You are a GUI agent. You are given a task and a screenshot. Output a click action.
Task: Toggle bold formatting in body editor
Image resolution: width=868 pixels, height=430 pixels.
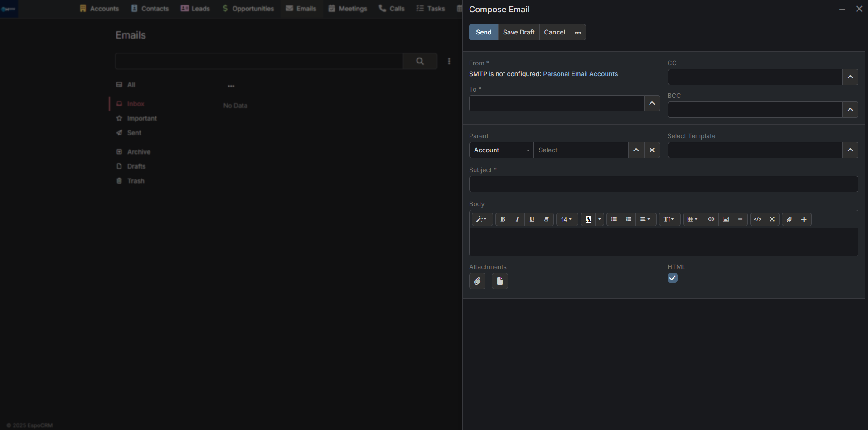click(x=503, y=219)
